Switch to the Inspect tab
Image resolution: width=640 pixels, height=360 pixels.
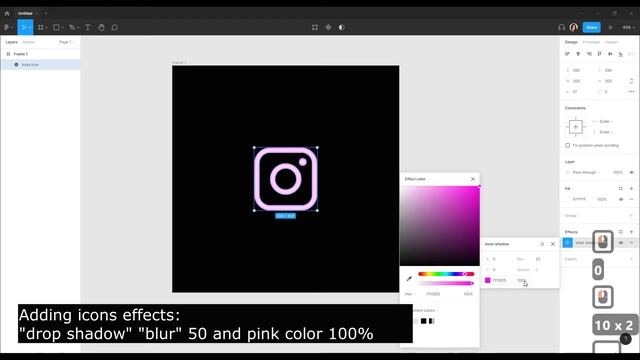point(611,42)
